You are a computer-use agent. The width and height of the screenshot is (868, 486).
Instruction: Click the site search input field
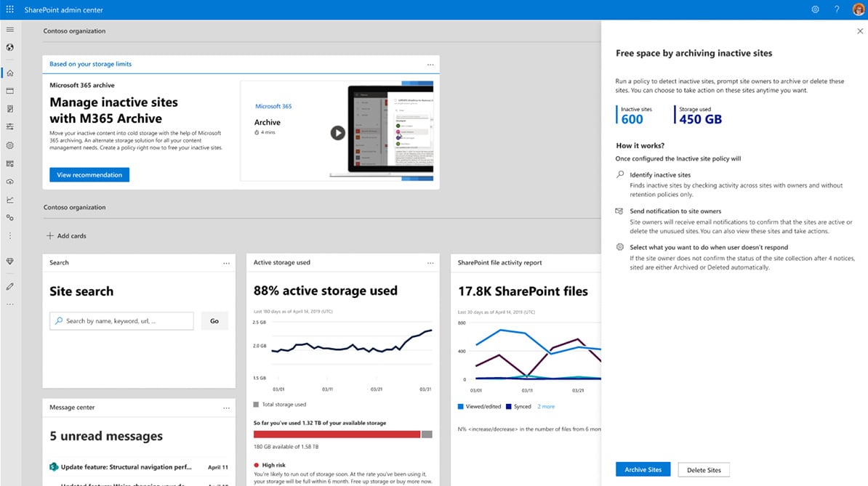coord(120,320)
